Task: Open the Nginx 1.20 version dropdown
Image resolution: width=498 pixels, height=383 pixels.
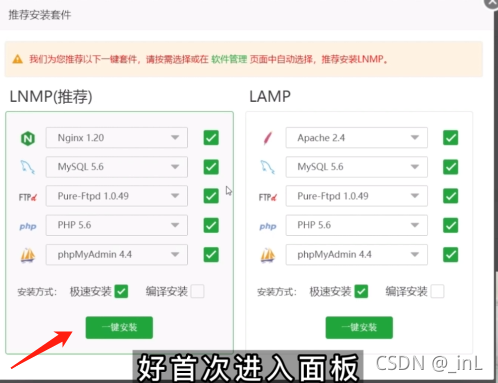Action: pyautogui.click(x=117, y=138)
